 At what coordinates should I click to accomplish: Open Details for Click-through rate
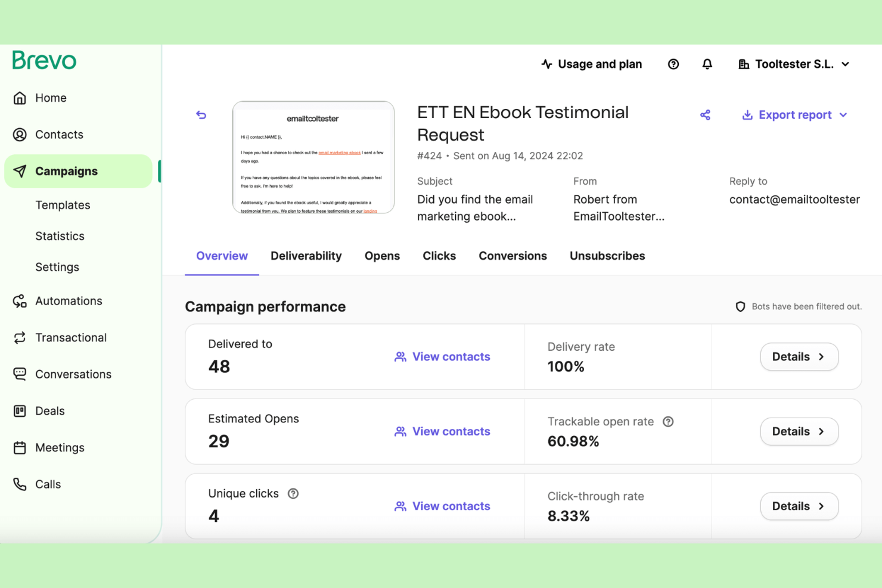click(799, 506)
